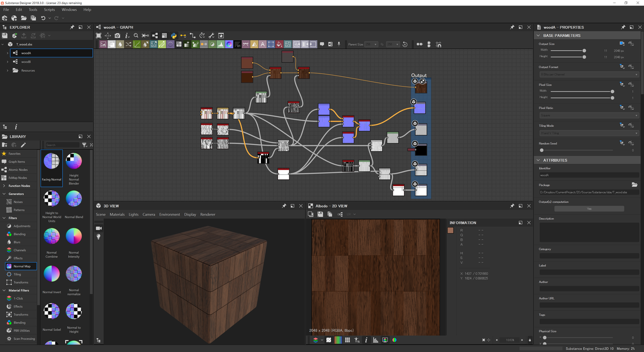
Task: Click the wrench icon in graph toolbar
Action: pyautogui.click(x=211, y=35)
